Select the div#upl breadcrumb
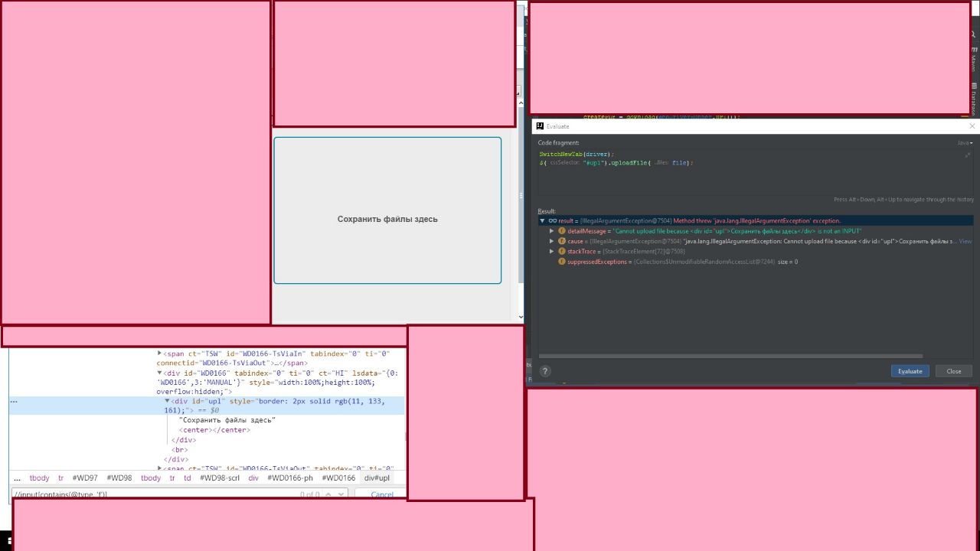The height and width of the screenshot is (551, 980). 377,478
